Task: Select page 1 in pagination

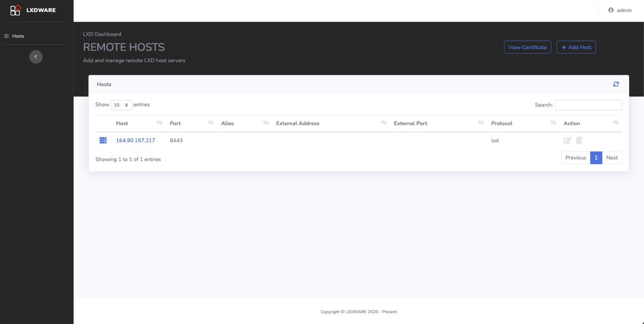Action: pyautogui.click(x=596, y=158)
